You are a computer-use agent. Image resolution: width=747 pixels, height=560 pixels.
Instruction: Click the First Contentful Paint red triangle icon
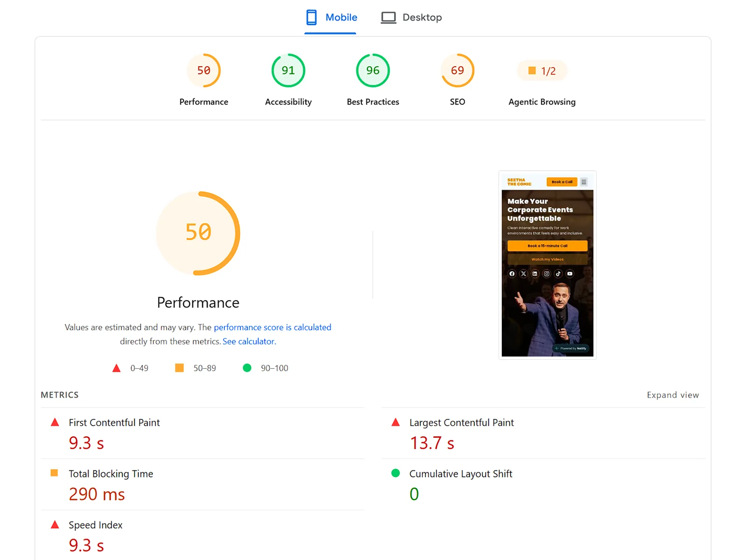tap(55, 422)
